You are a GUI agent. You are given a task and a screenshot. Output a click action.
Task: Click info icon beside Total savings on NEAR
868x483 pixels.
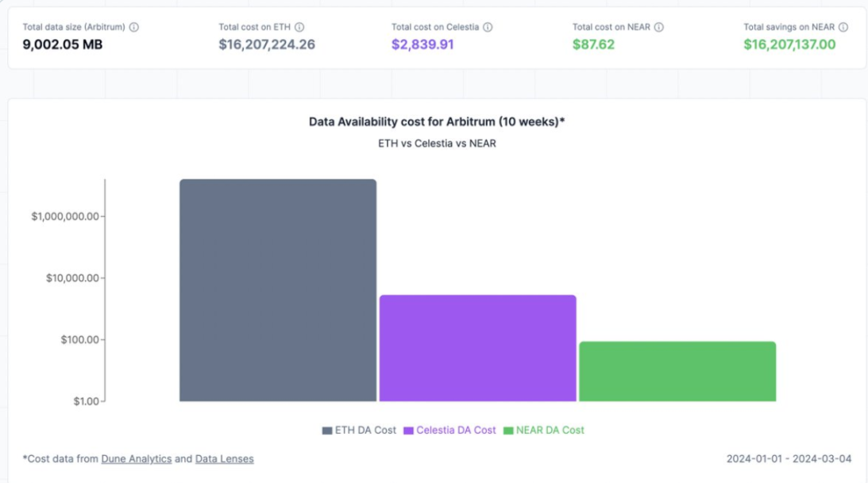pos(843,27)
